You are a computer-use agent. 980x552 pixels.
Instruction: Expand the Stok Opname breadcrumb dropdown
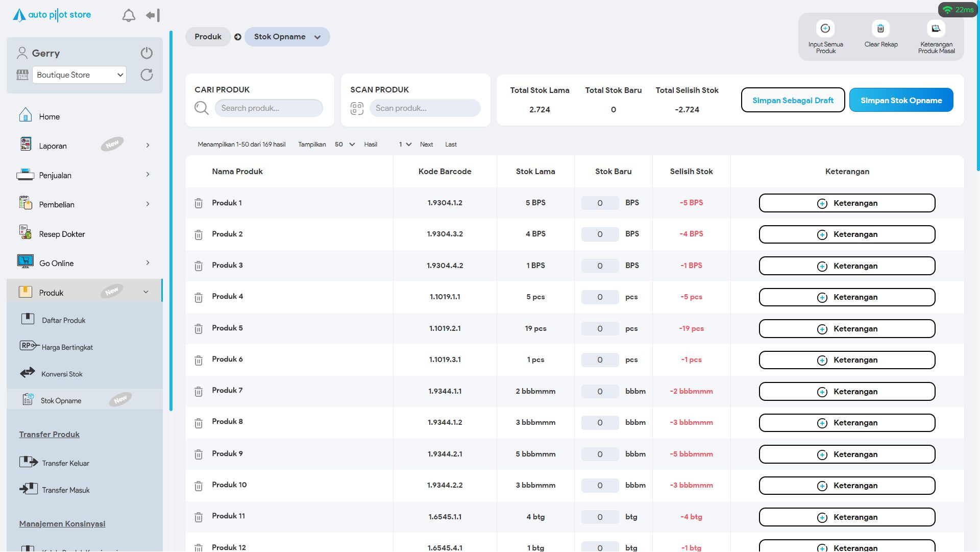(317, 37)
